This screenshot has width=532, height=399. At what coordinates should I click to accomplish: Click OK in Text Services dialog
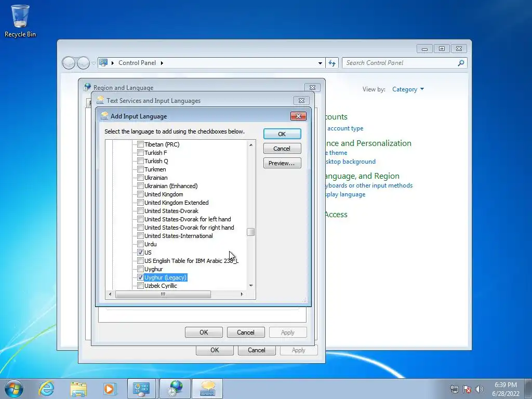tap(204, 332)
